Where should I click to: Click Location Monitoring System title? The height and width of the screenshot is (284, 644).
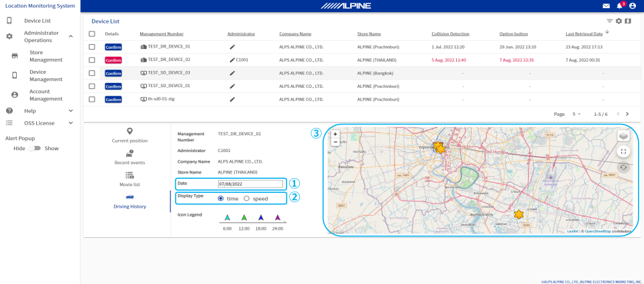[x=40, y=6]
